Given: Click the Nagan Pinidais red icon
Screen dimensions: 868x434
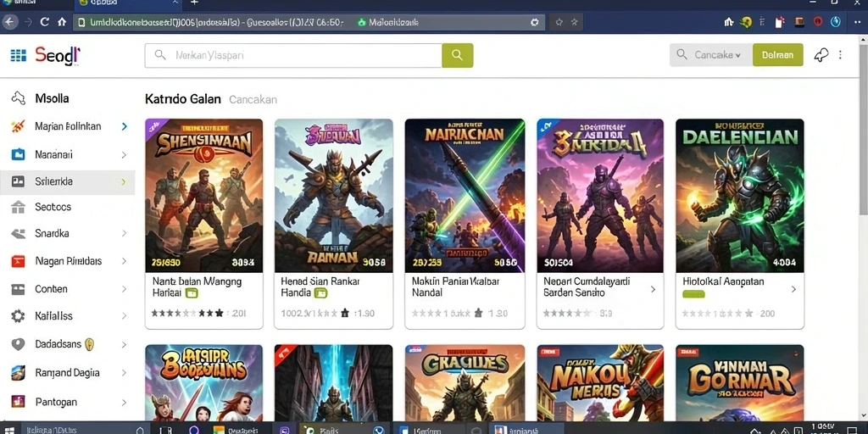Looking at the screenshot, I should coord(19,261).
